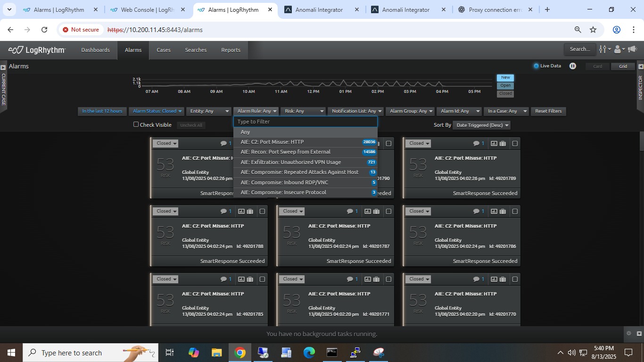
Task: Click the Reset Filters button
Action: 548,111
